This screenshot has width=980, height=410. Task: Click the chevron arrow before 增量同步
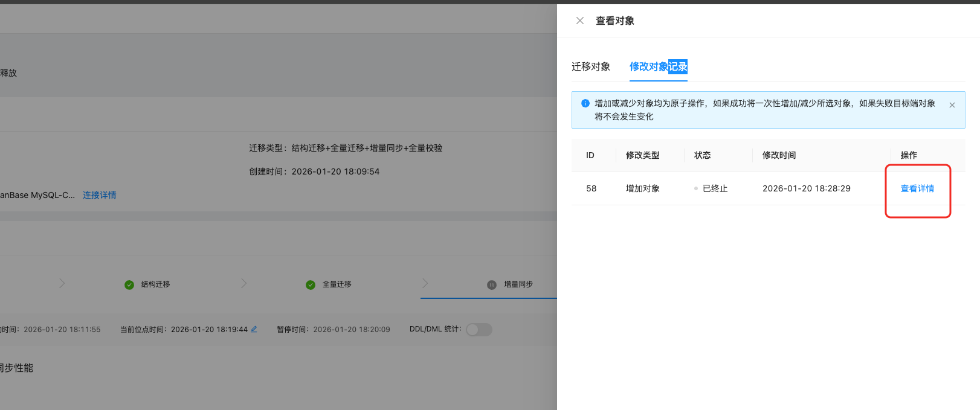coord(425,283)
